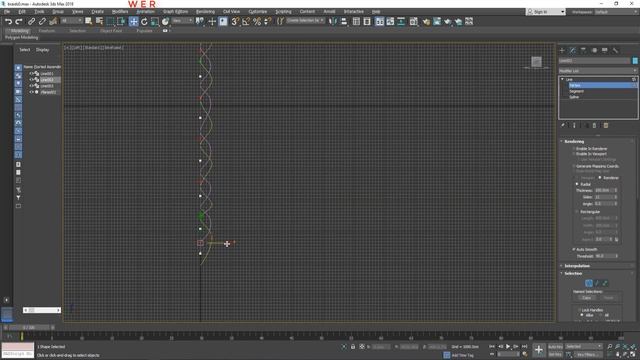Toggle the Percent Snap icon
This screenshot has width=640, height=360.
tap(257, 22)
